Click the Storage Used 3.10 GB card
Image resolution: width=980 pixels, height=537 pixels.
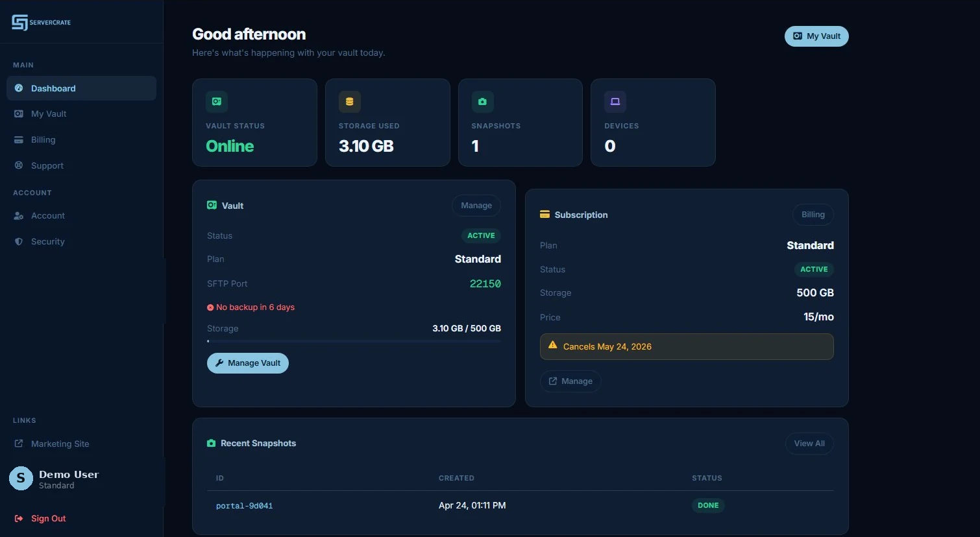click(x=387, y=123)
